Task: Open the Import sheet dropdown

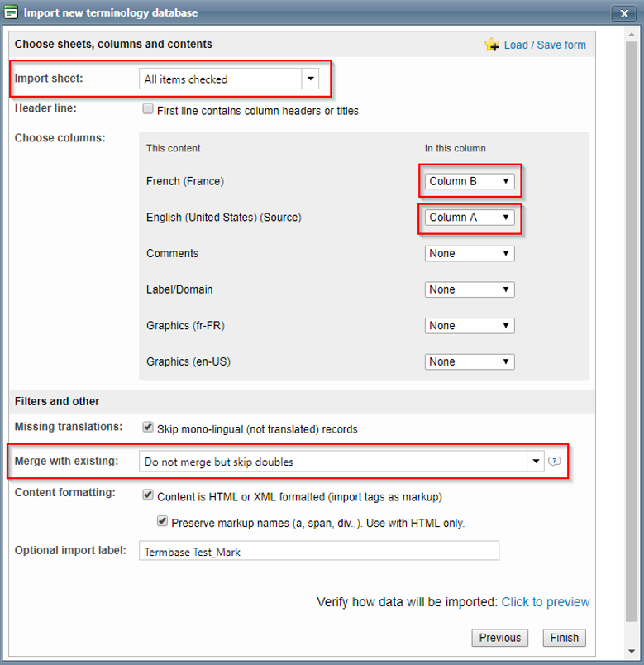Action: (310, 79)
